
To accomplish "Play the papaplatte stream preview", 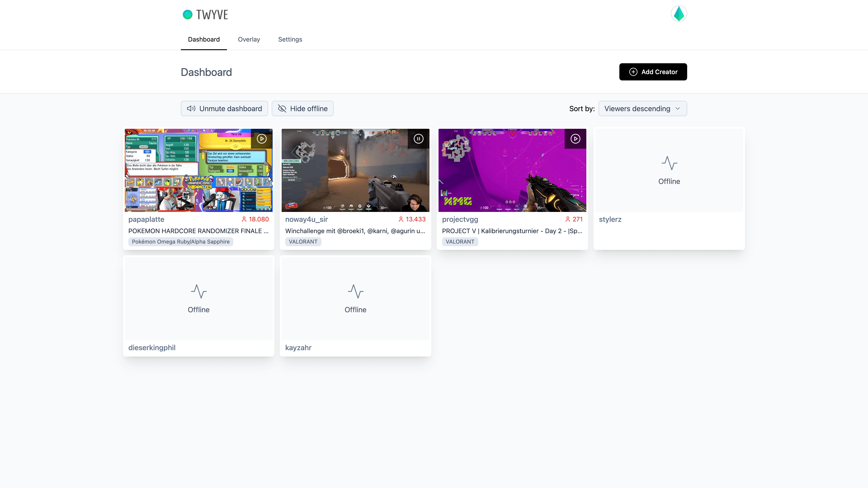I will [262, 139].
